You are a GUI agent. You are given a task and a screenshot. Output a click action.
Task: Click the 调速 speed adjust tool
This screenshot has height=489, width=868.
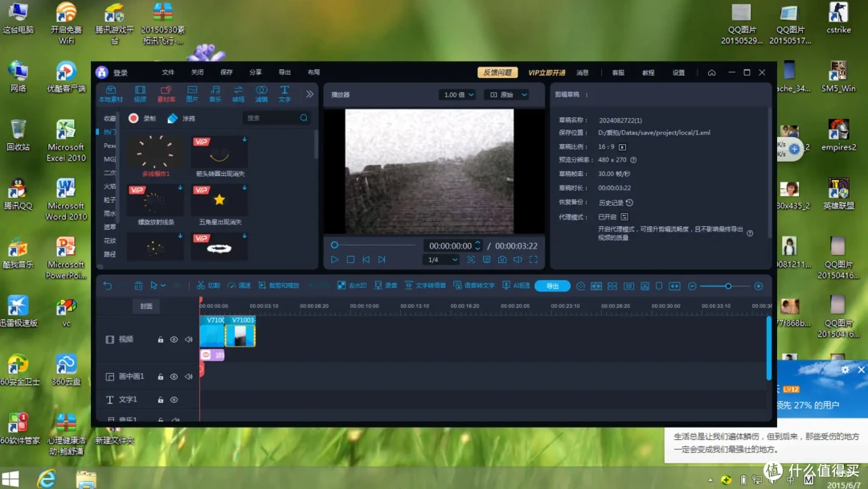(240, 286)
